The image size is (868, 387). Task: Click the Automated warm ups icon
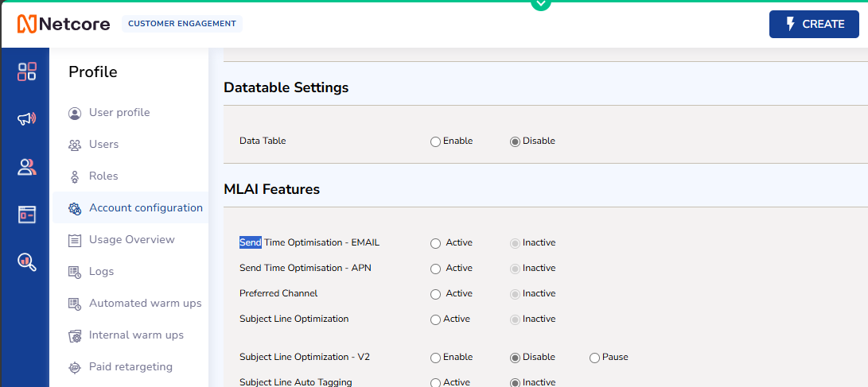(75, 304)
